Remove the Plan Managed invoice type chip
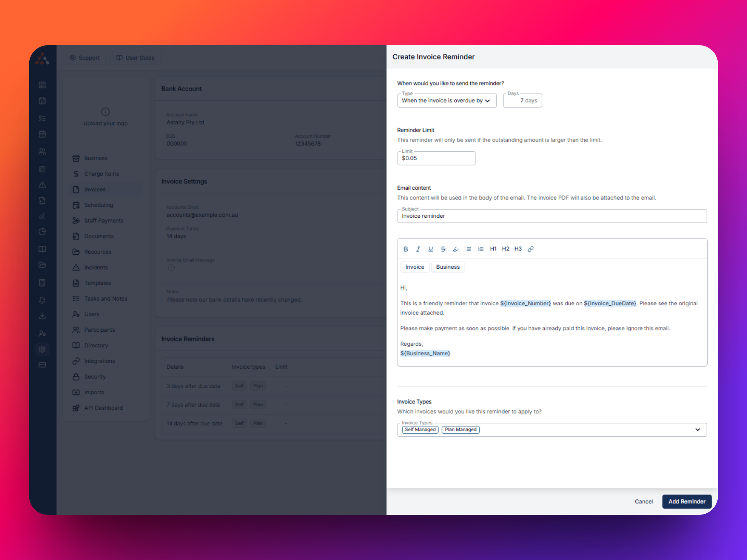The image size is (747, 560). [461, 430]
